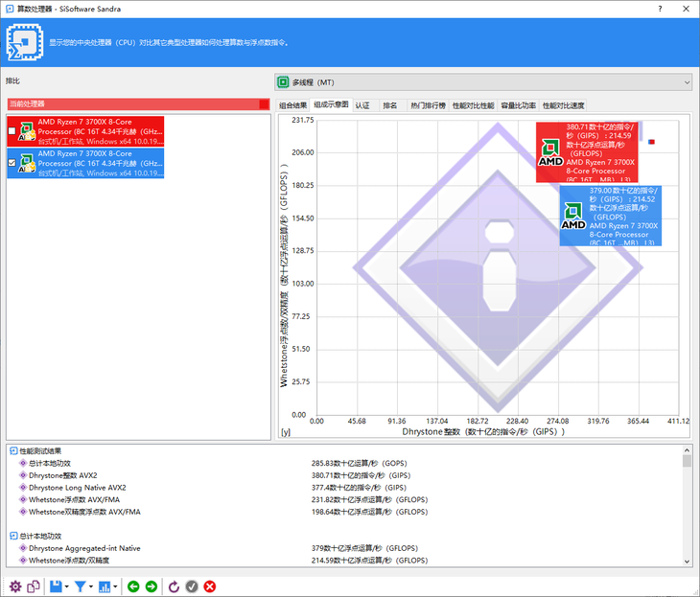This screenshot has height=597, width=700.
Task: Open the chart icon dropdown arrow
Action: pyautogui.click(x=115, y=586)
